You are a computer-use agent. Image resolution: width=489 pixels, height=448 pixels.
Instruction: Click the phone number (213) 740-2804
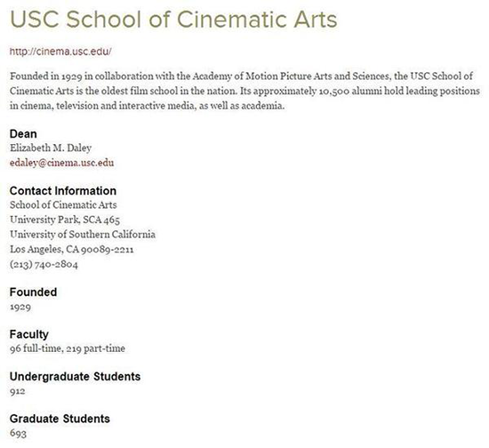click(x=44, y=264)
